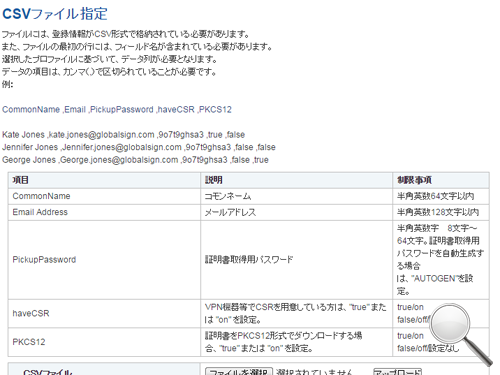The width and height of the screenshot is (500, 375).
Task: Click the haveCSR VPN機器 description text
Action: point(295,313)
